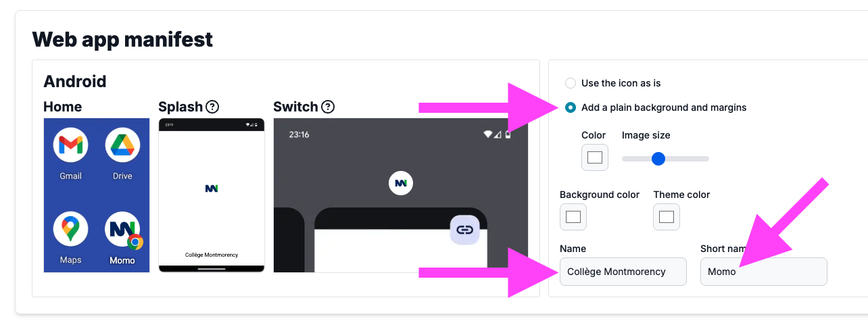Select "Add a plain background and margins"
The width and height of the screenshot is (868, 325).
571,107
